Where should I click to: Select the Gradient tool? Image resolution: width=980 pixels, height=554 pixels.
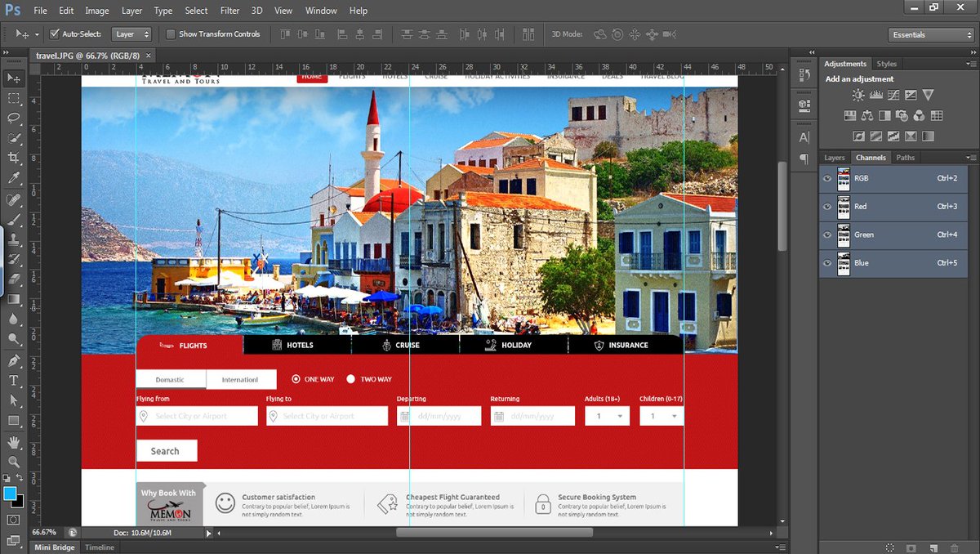point(14,300)
